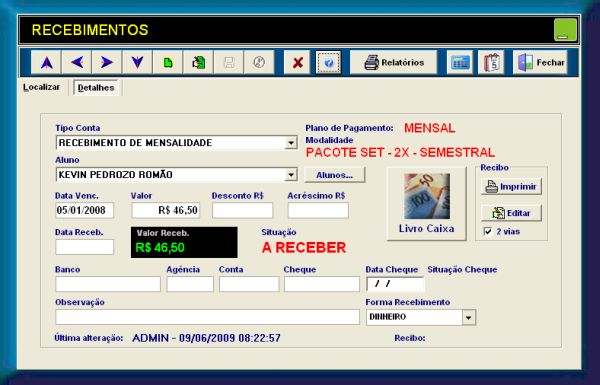Click the Relatórios button
The image size is (600, 385).
click(x=394, y=62)
